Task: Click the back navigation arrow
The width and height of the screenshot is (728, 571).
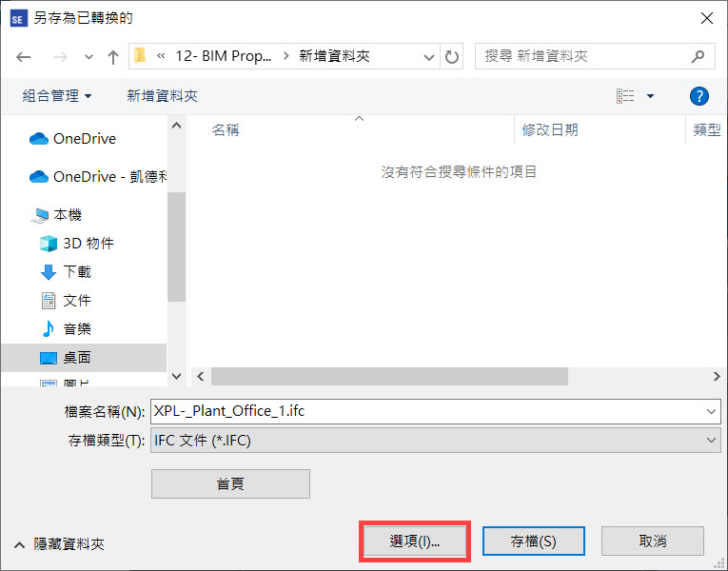Action: point(23,57)
